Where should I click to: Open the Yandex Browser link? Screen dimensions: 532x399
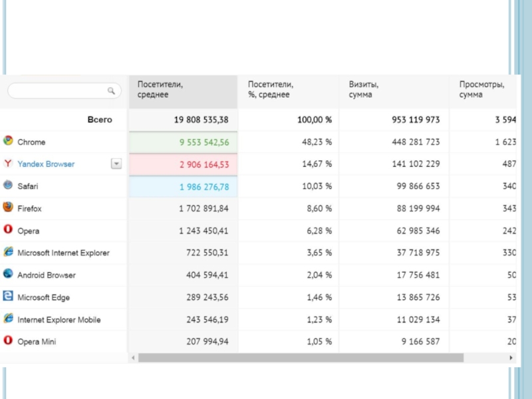tap(46, 164)
